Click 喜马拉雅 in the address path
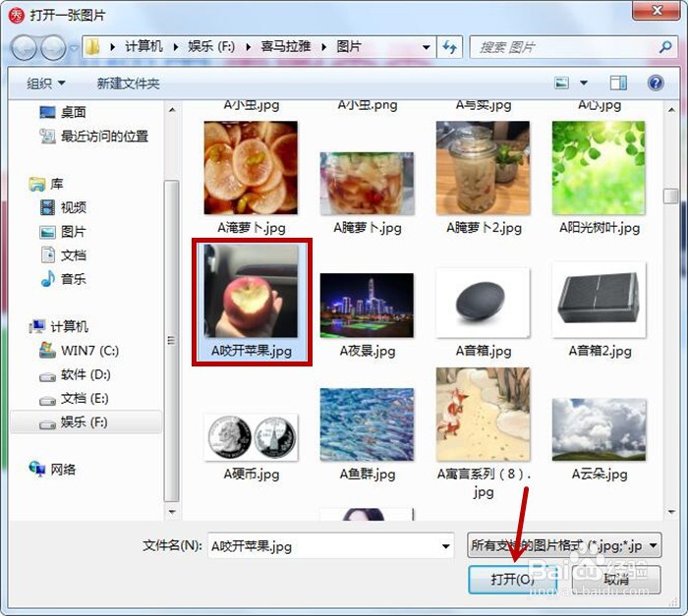This screenshot has height=616, width=688. coord(286,46)
